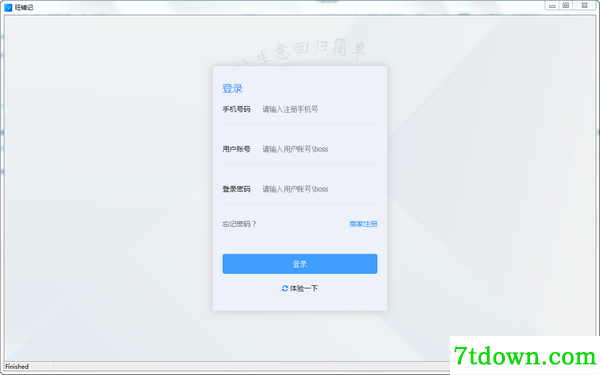Open the 忘记密码？ forgot password link
Viewport: 600px width, 375px height.
[x=240, y=224]
